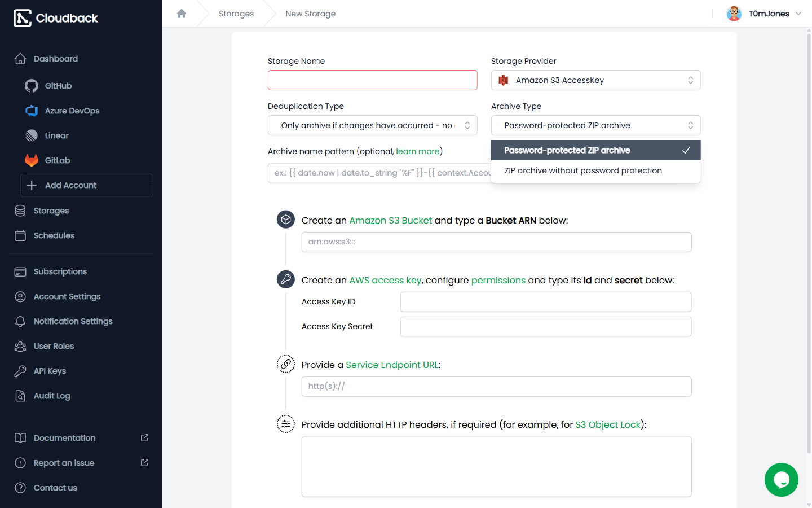Viewport: 812px width, 508px height.
Task: Open the permissions link
Action: click(498, 280)
